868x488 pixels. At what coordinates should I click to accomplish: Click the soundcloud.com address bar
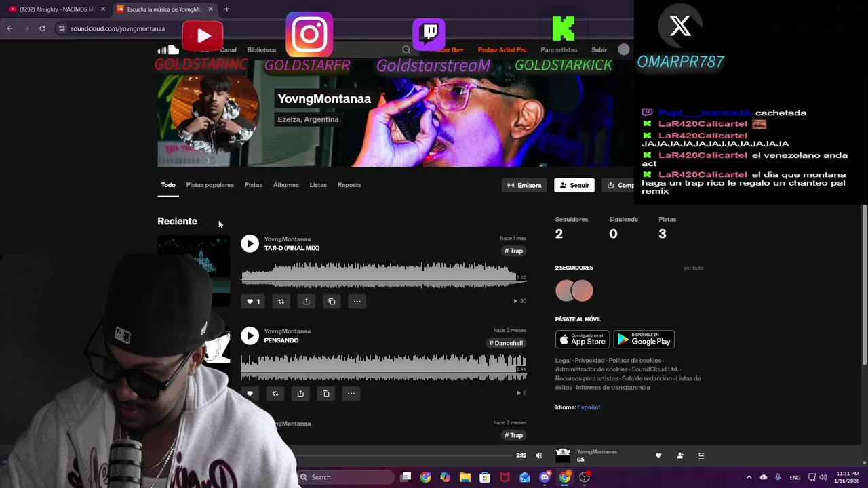117,28
